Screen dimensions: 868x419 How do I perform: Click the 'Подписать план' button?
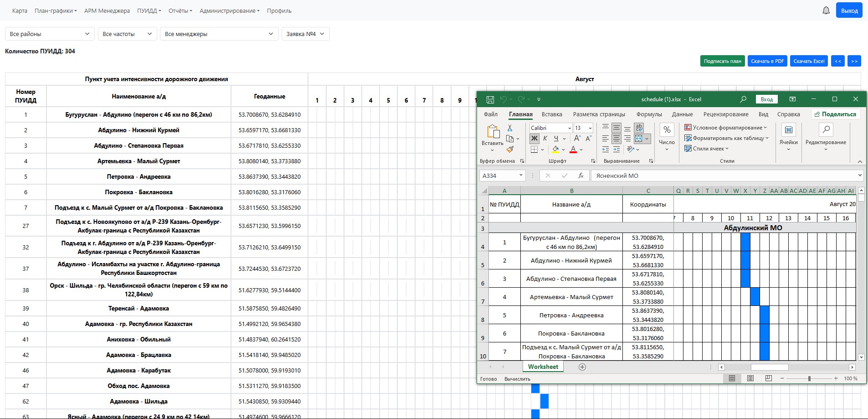[x=722, y=61]
